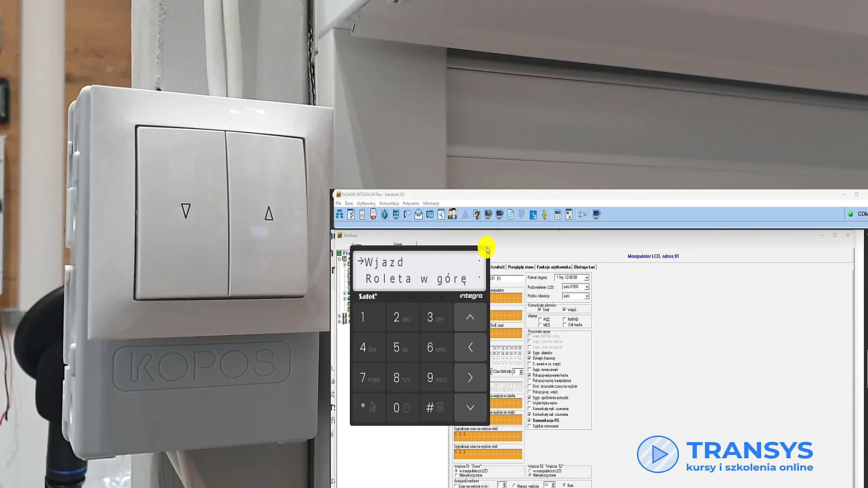Click the yellow lightning bolt toolbar icon
The width and height of the screenshot is (868, 488).
pos(544,214)
